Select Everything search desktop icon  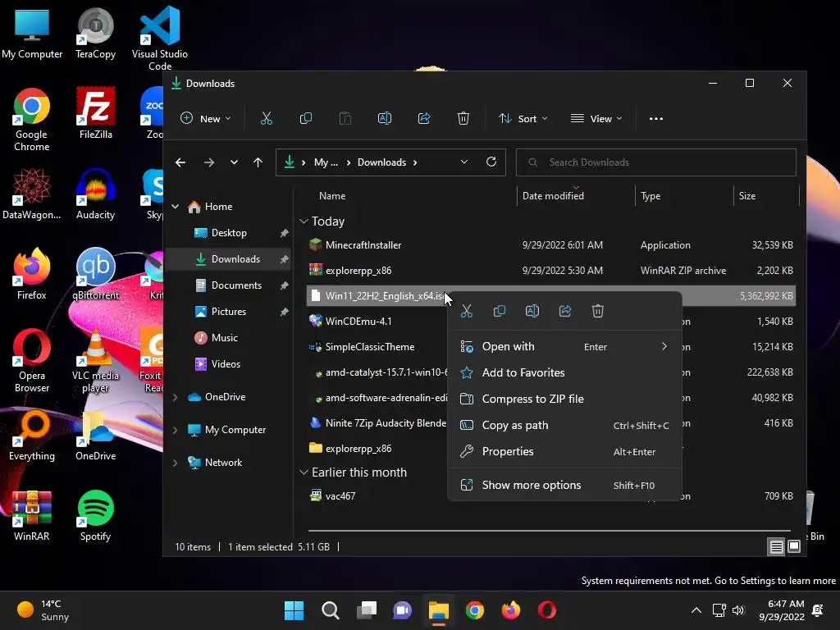click(32, 435)
